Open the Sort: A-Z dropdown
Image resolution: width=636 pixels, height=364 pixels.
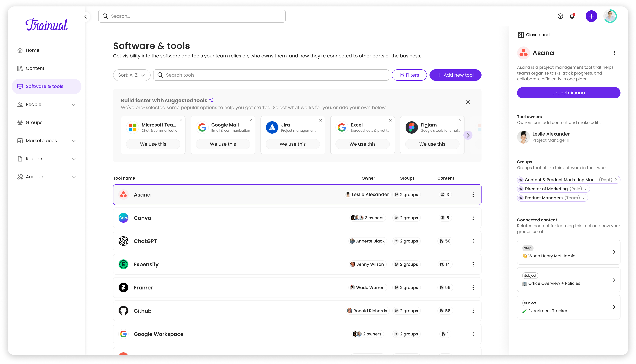(x=132, y=75)
